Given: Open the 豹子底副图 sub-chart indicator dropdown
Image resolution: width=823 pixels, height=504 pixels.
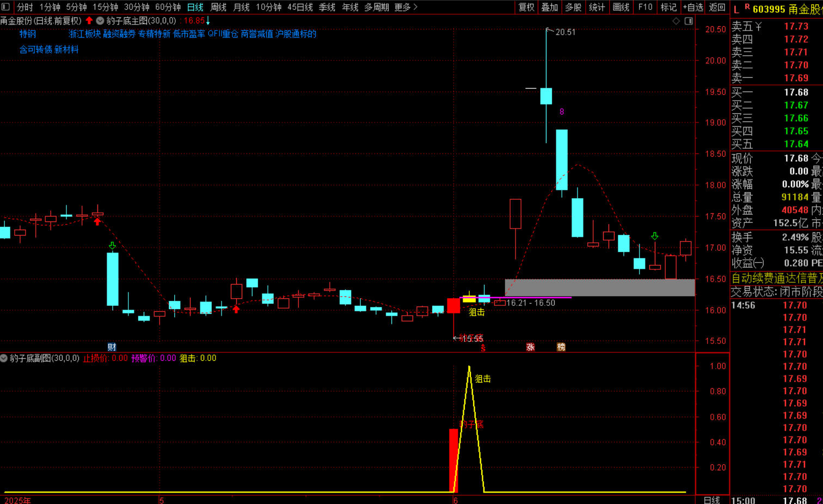Looking at the screenshot, I should (4, 358).
